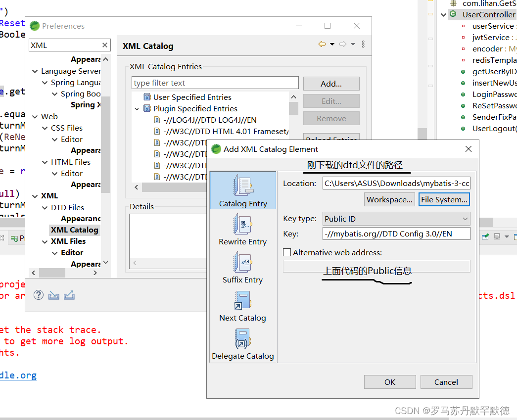Select DTD Files in preferences tree
This screenshot has height=420, width=517.
68,207
